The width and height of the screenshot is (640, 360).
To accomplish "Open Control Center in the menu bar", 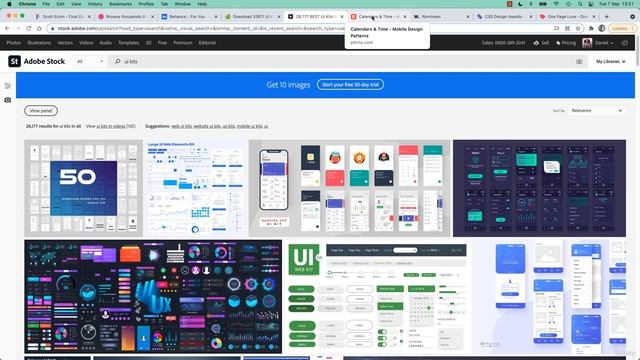I will click(x=591, y=4).
